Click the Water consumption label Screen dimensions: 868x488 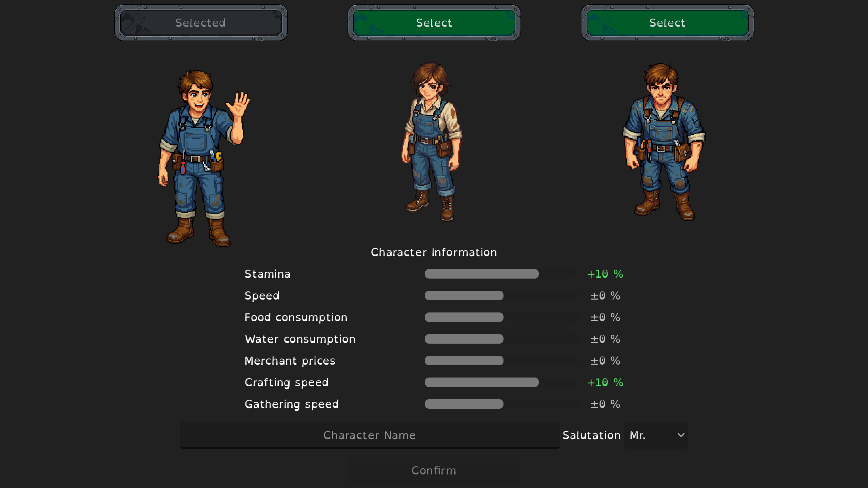click(300, 339)
